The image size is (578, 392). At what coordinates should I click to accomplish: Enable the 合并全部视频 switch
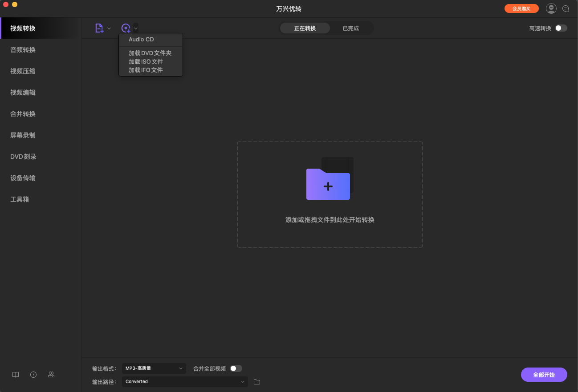point(236,368)
